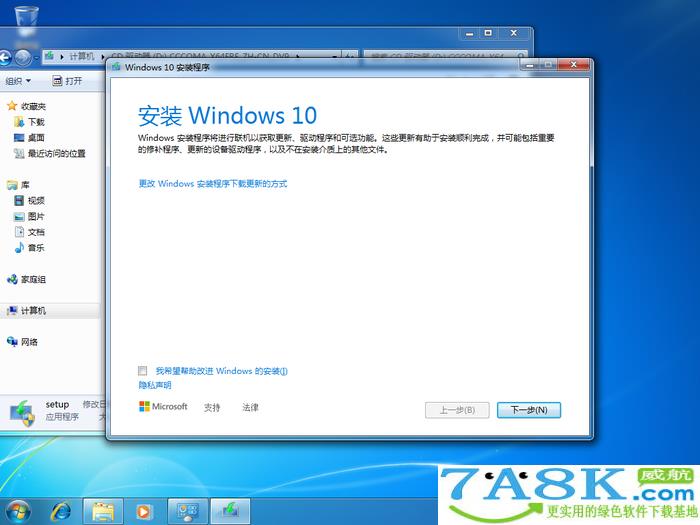700x525 pixels.
Task: Maximize the Explorer window
Action: 488,33
